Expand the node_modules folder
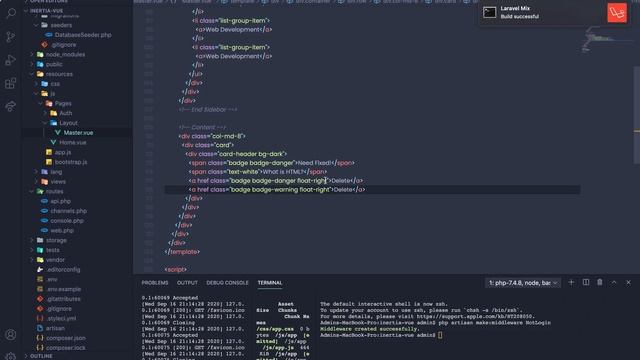640x360 pixels. tap(65, 55)
